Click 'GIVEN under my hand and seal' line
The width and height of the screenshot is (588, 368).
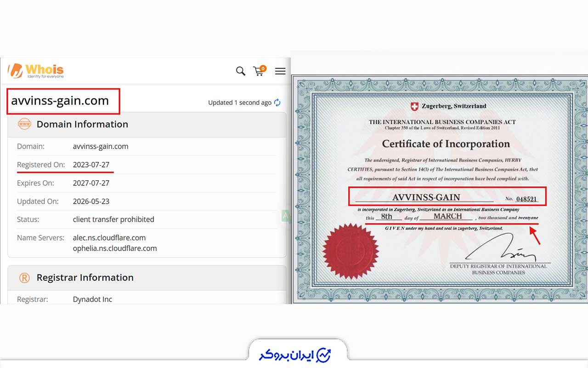(x=444, y=228)
